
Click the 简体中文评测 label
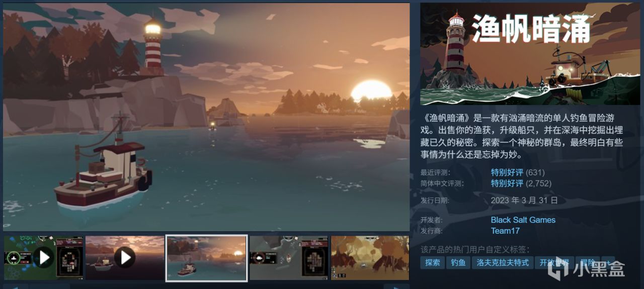[x=441, y=184]
